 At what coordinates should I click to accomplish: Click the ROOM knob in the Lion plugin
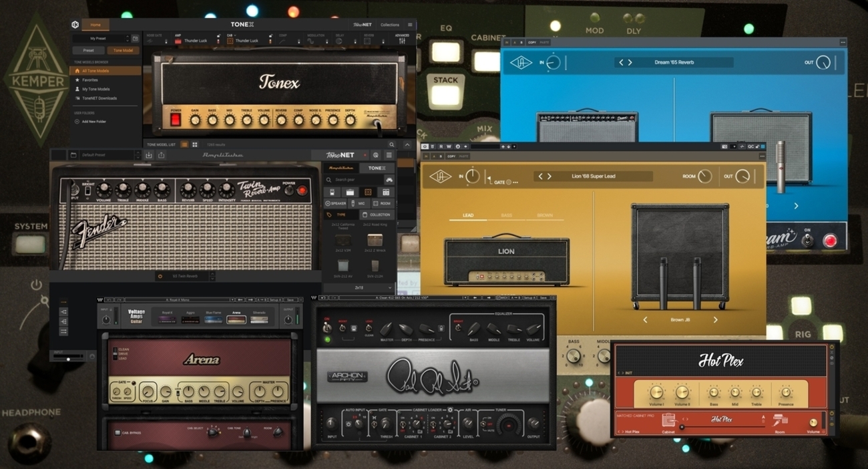click(704, 176)
